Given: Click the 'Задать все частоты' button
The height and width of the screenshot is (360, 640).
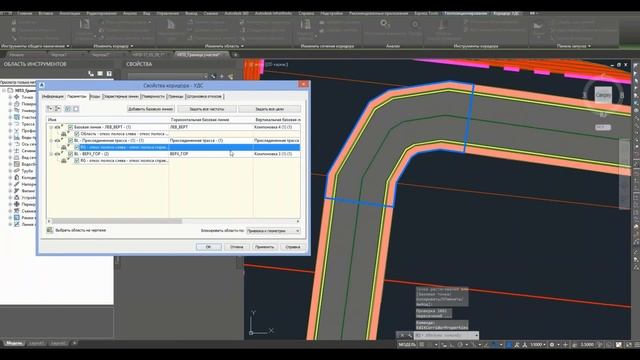Looking at the screenshot, I should (207, 109).
